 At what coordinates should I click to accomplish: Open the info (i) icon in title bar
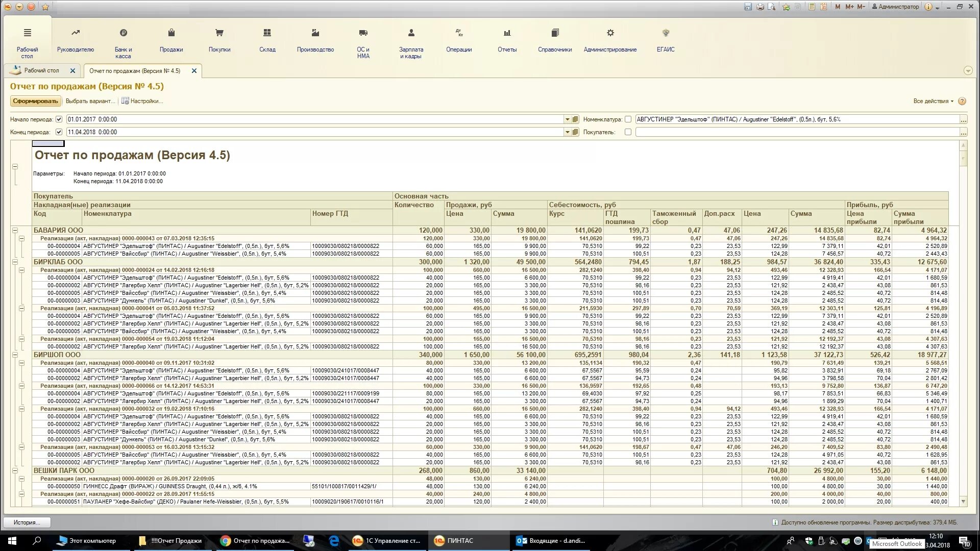[928, 7]
